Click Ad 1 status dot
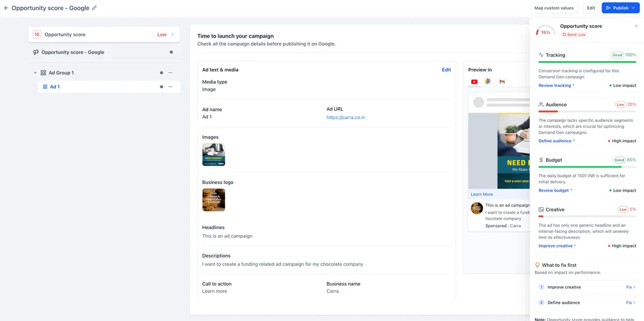This screenshot has height=321, width=644. point(162,86)
